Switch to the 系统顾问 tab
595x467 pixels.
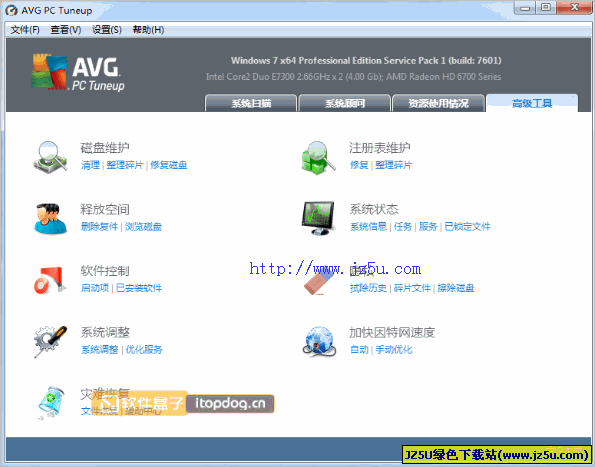[x=345, y=103]
